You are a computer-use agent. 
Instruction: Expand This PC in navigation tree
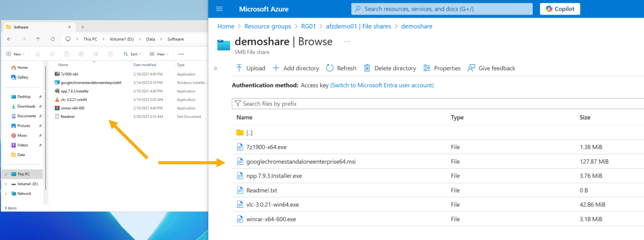coord(6,174)
